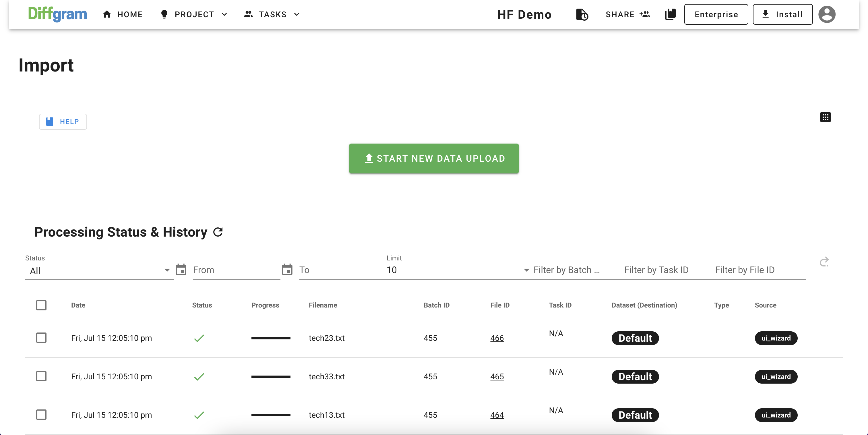The image size is (868, 435).
Task: Check the select-all checkbox in table header
Action: click(41, 305)
